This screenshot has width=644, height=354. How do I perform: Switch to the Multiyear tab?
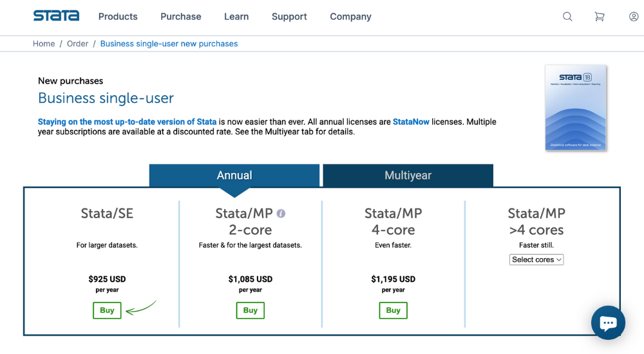408,175
